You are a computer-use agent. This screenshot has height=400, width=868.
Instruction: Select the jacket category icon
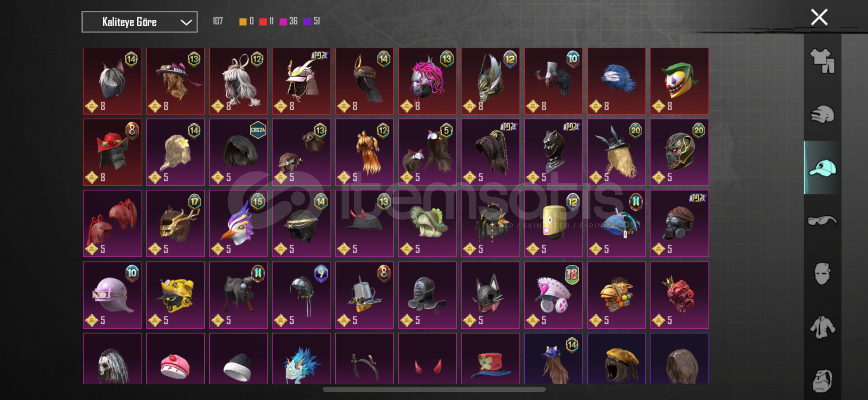[x=822, y=327]
